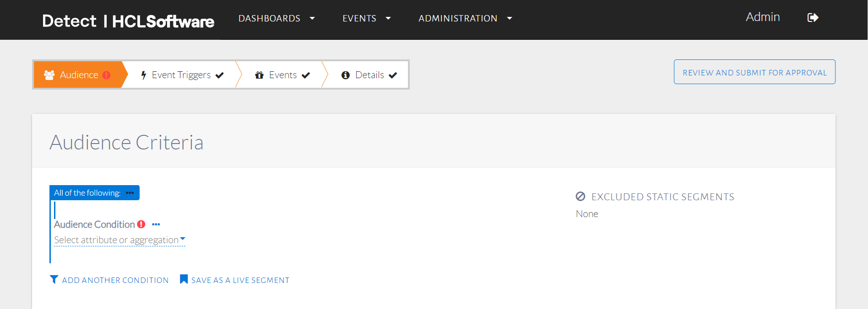Click the Save as a Live Segment link

(240, 280)
